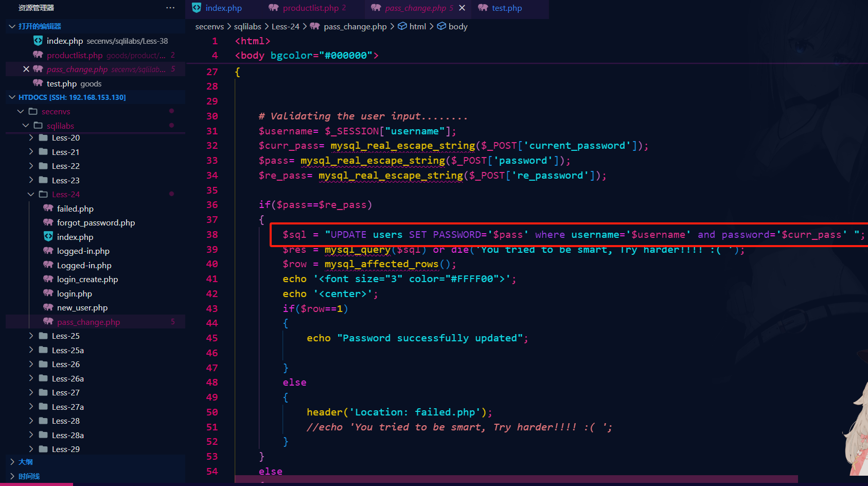
Task: Click the index.php tab file icon
Action: 197,8
